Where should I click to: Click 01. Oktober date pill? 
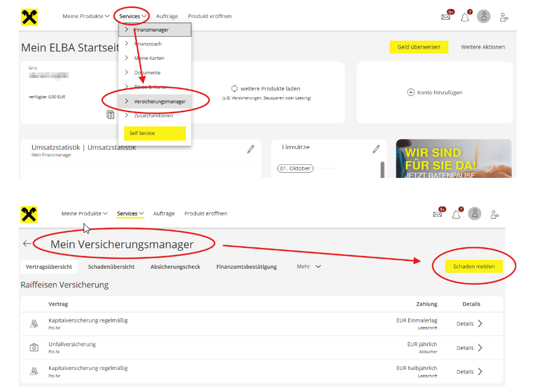[295, 169]
